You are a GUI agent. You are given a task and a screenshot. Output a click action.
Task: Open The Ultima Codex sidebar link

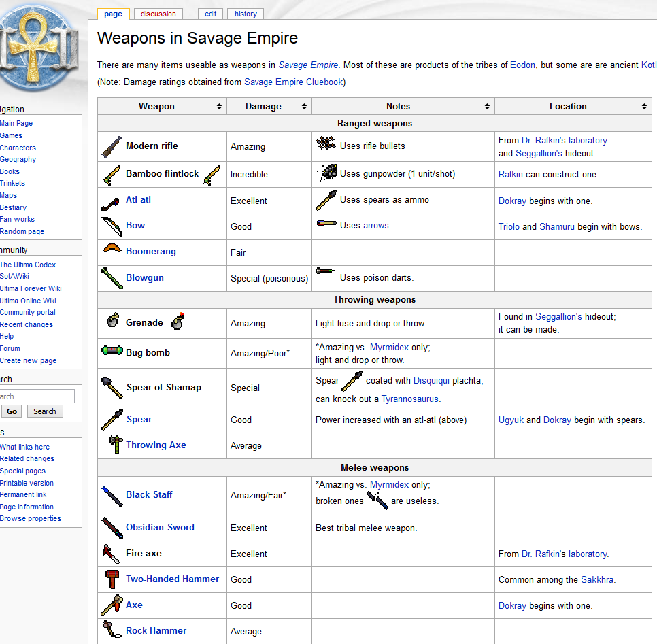point(28,265)
